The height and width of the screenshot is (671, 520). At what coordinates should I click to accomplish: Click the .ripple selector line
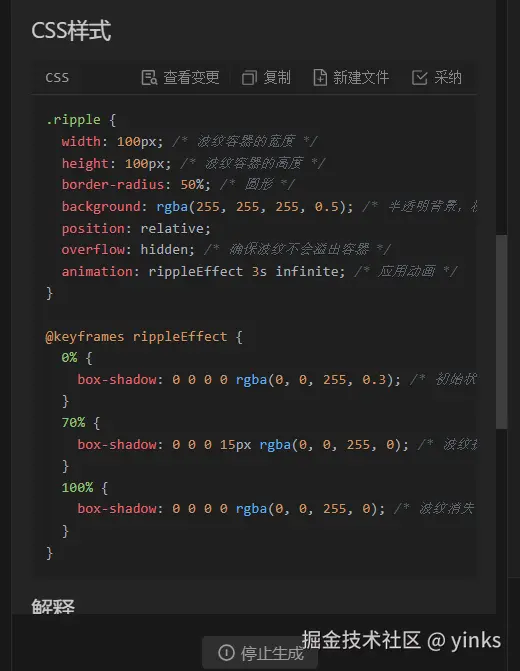pyautogui.click(x=81, y=120)
